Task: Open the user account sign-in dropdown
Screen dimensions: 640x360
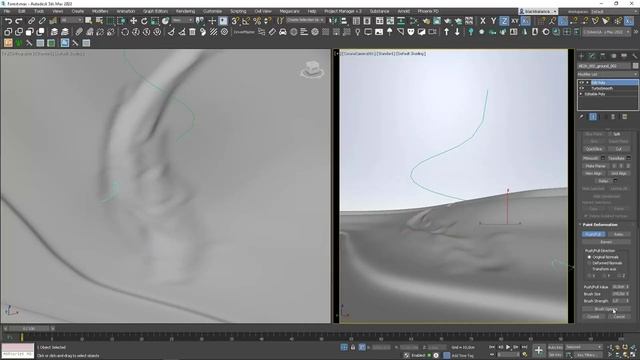Action: click(x=538, y=11)
